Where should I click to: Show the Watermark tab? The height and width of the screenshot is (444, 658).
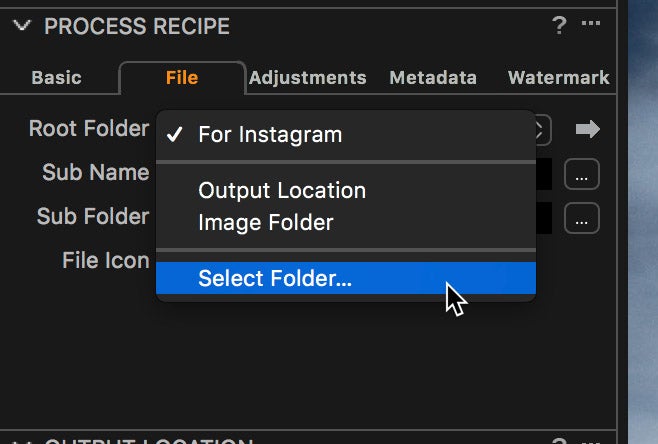559,78
